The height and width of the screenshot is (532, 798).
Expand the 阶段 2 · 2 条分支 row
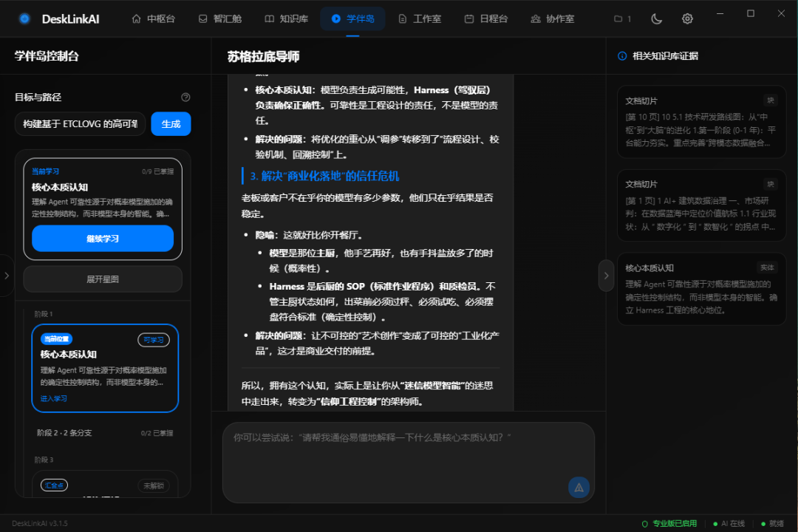click(x=105, y=433)
